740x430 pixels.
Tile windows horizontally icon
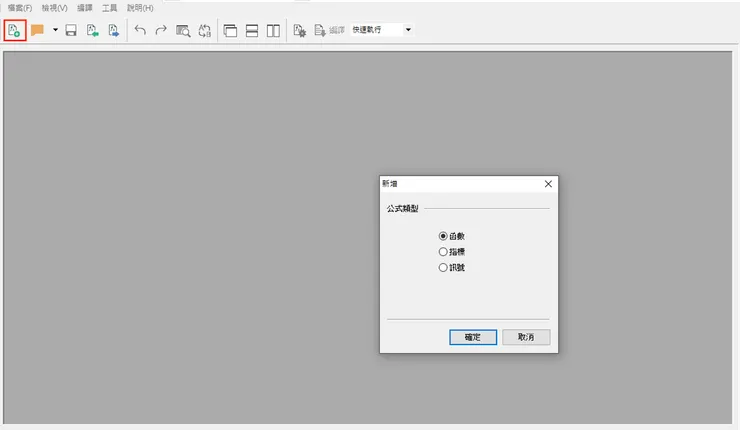(252, 31)
